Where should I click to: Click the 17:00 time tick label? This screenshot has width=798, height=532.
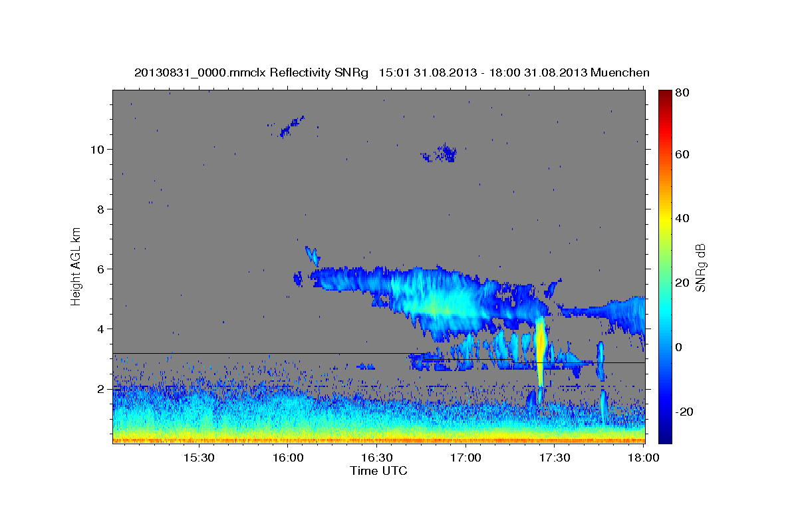(x=466, y=458)
